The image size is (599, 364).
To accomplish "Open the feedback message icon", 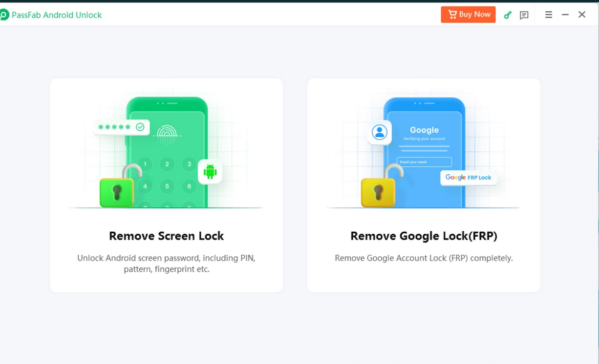I will [524, 15].
